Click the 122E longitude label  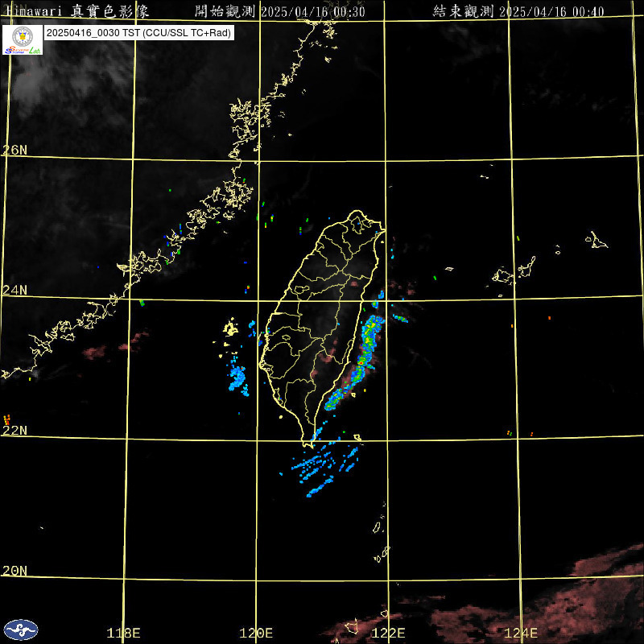(389, 633)
